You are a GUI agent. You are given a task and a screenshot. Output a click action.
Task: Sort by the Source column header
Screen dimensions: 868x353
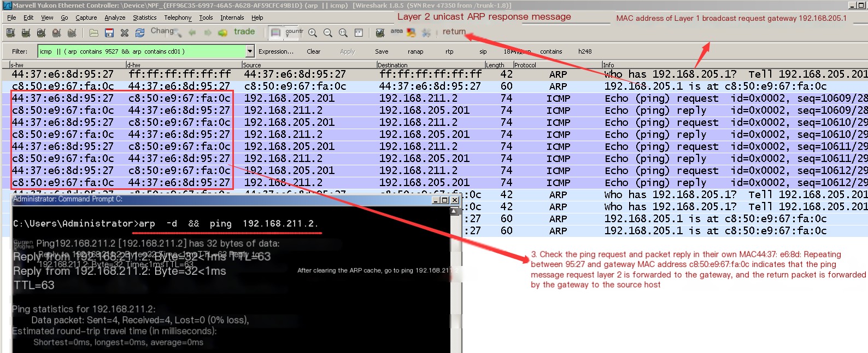(309, 65)
